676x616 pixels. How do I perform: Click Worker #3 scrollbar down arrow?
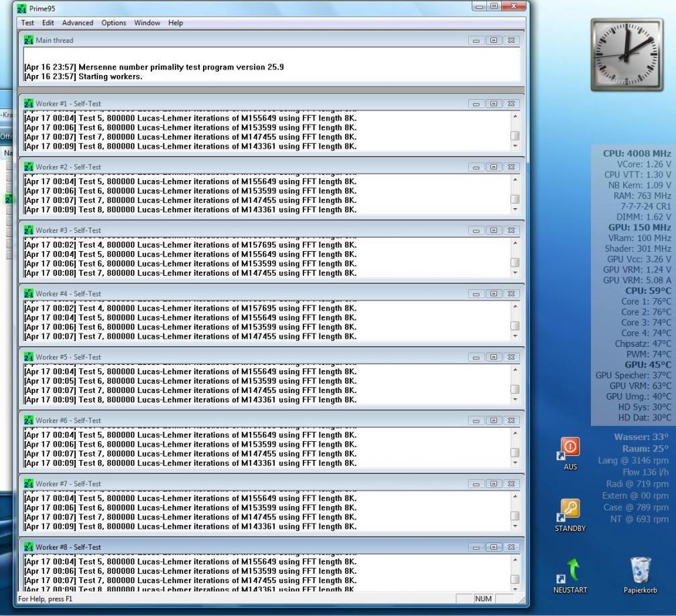coord(515,273)
